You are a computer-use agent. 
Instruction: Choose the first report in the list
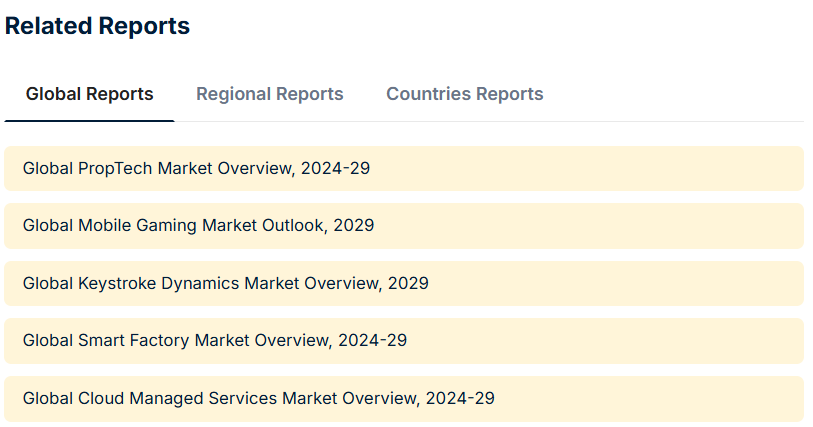coord(404,168)
